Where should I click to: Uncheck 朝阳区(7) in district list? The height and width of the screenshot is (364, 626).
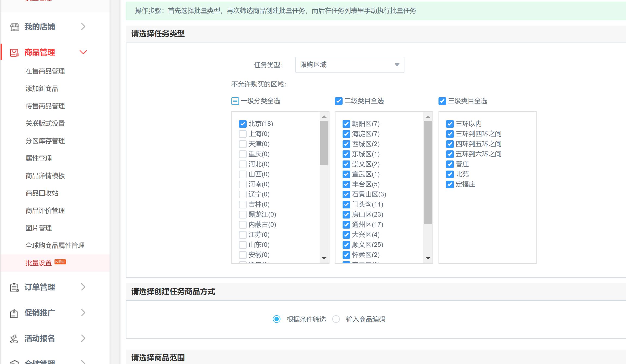point(346,123)
